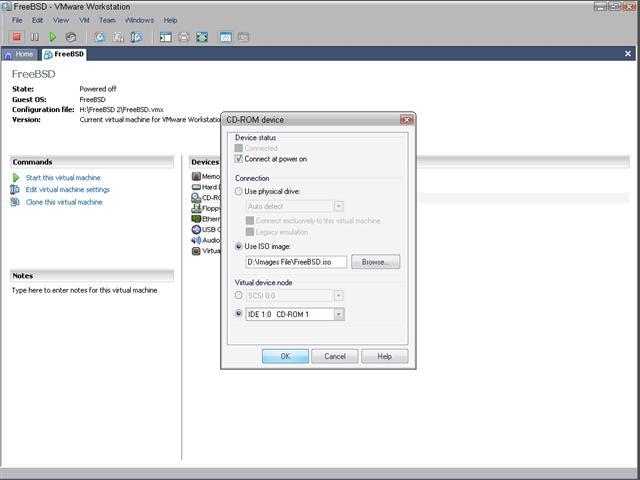Click the Hard Disk device icon

click(196, 187)
